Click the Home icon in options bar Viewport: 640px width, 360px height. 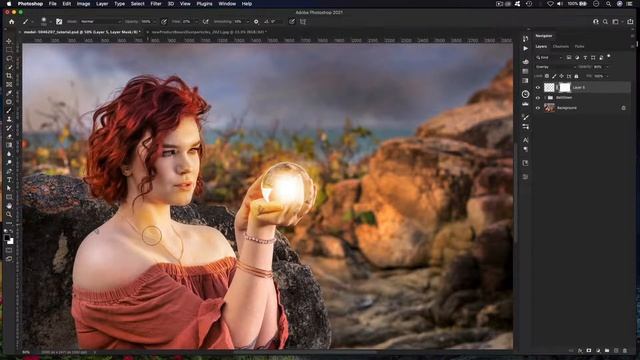11,22
